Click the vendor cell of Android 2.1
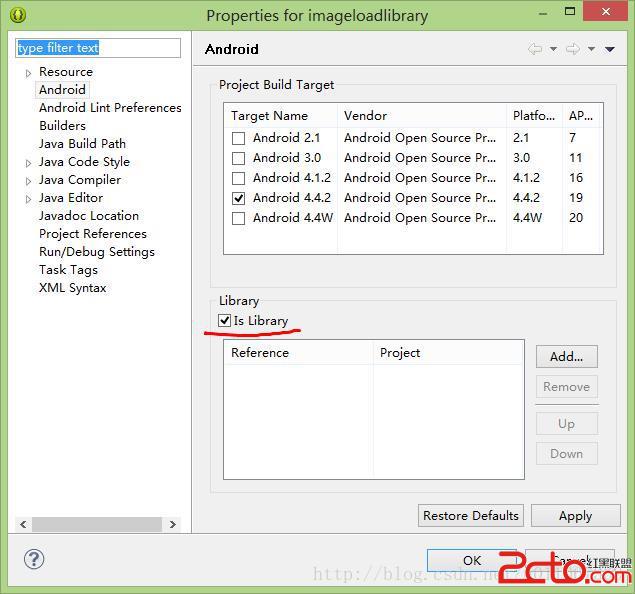 tap(420, 138)
